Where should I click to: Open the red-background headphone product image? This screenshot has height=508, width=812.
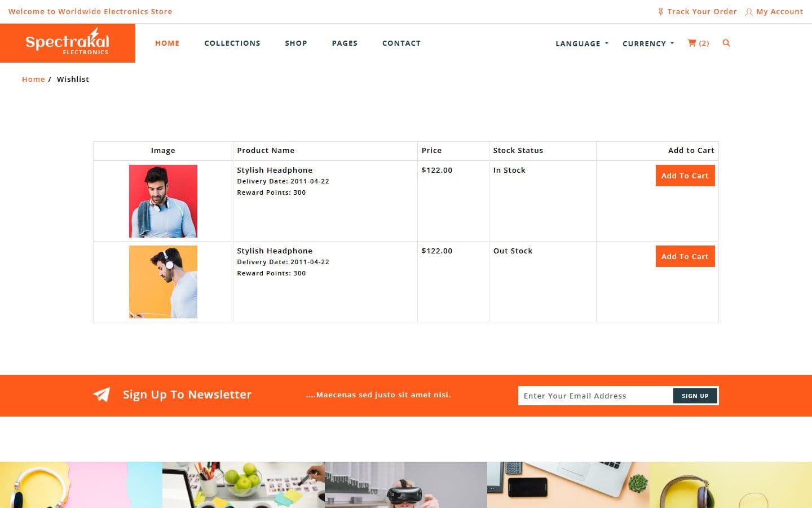pyautogui.click(x=163, y=201)
